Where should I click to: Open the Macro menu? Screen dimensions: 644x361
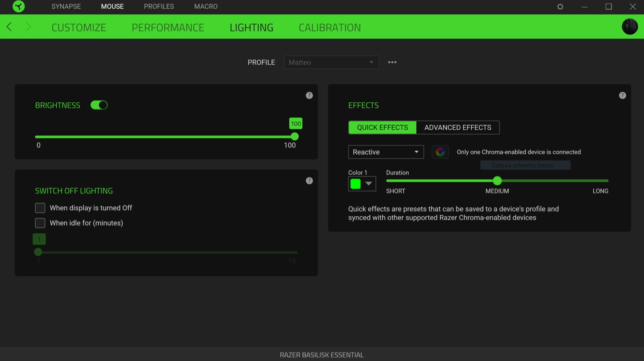(x=206, y=6)
